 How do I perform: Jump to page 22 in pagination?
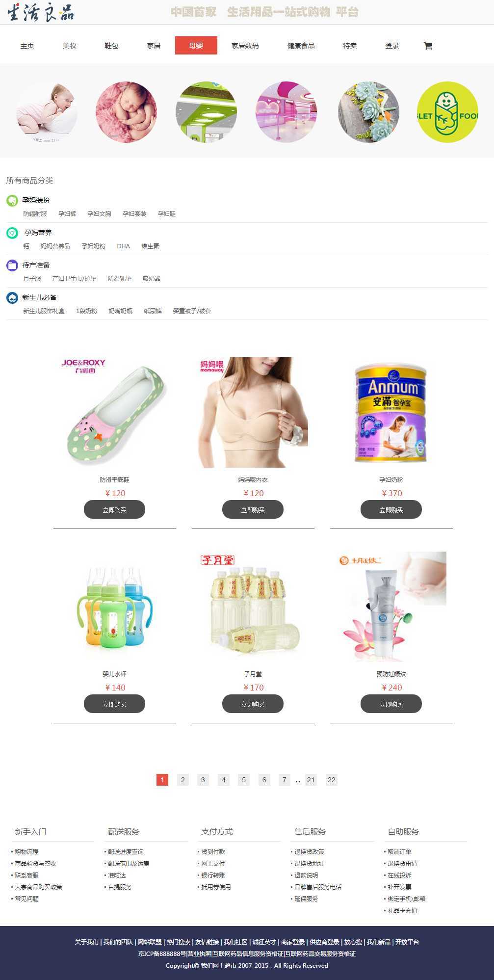coord(332,780)
